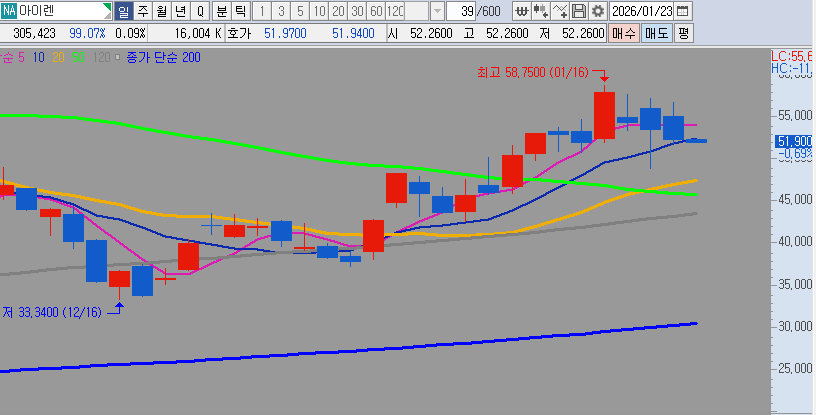
Task: Select the 1 interval button
Action: click(262, 11)
